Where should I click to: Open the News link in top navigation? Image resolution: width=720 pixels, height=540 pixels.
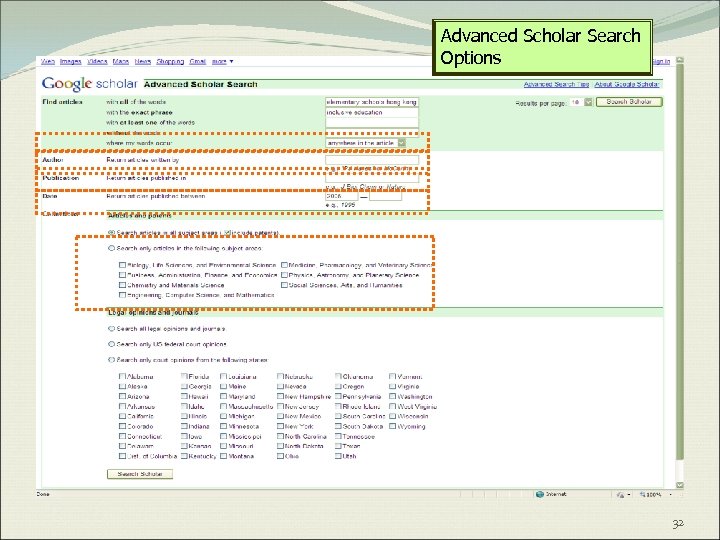tap(143, 62)
